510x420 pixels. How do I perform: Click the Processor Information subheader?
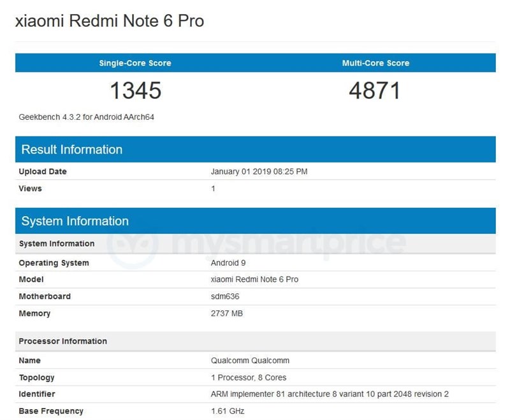[256, 341]
